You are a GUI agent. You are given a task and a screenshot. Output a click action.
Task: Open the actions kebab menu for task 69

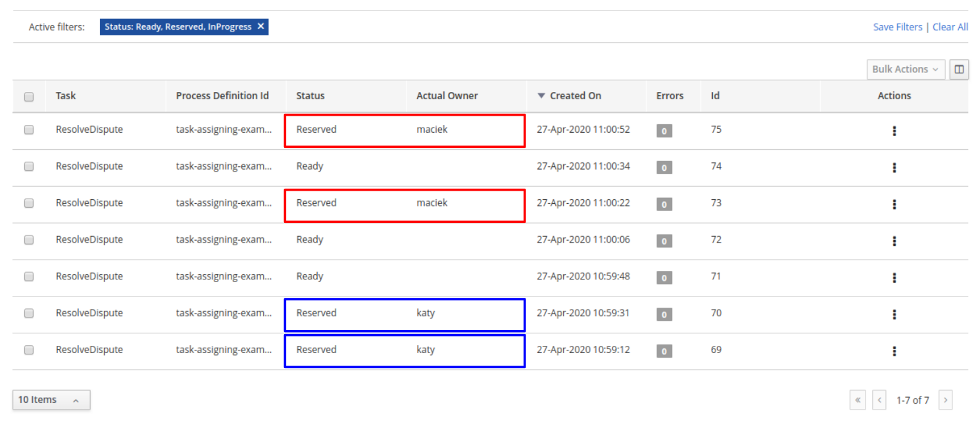(x=894, y=350)
